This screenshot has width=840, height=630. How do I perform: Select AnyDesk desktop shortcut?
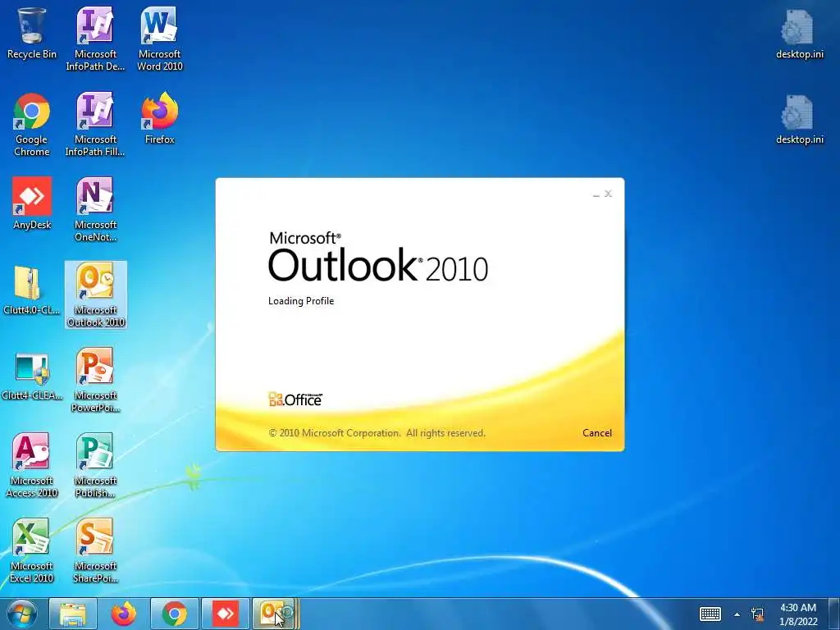[x=32, y=203]
